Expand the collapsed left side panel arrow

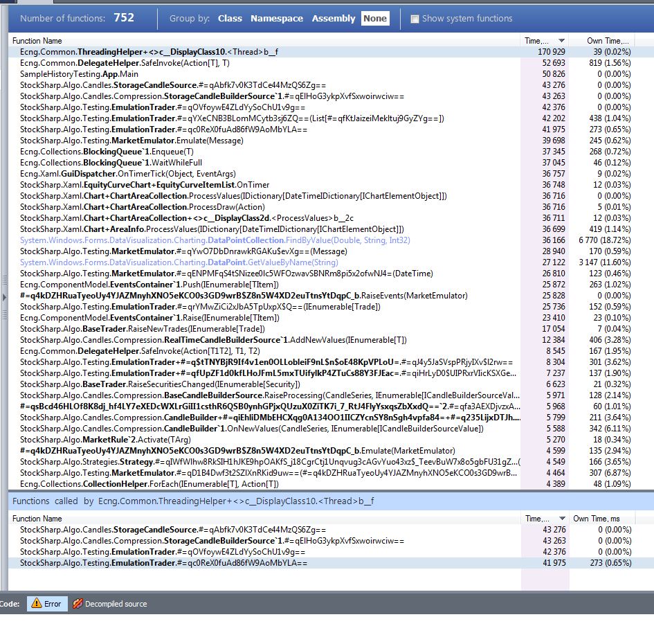click(x=5, y=297)
